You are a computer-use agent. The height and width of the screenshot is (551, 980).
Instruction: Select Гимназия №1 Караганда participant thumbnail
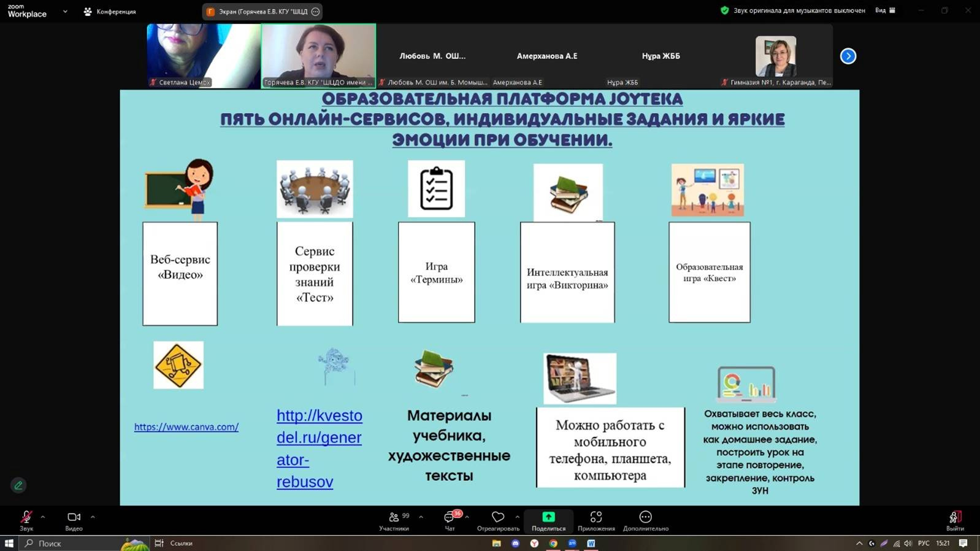click(x=776, y=56)
